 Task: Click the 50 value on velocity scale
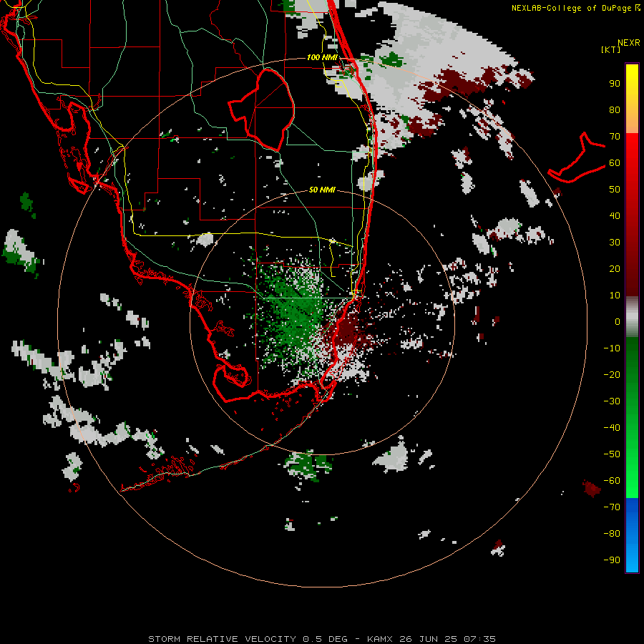615,190
